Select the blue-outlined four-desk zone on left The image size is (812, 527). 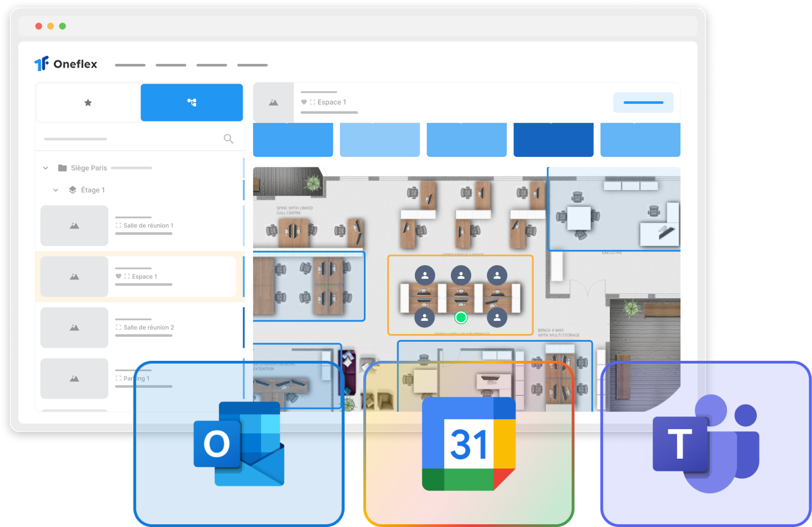tap(309, 286)
